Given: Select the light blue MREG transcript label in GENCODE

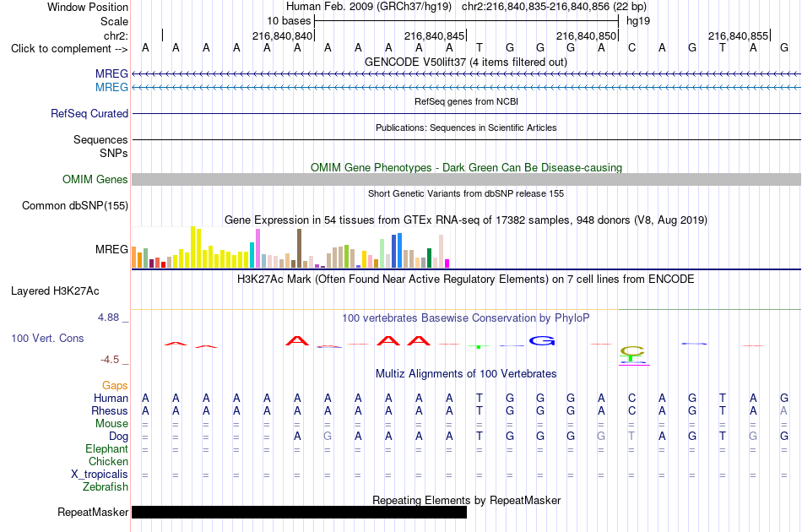Looking at the screenshot, I should pyautogui.click(x=111, y=87).
